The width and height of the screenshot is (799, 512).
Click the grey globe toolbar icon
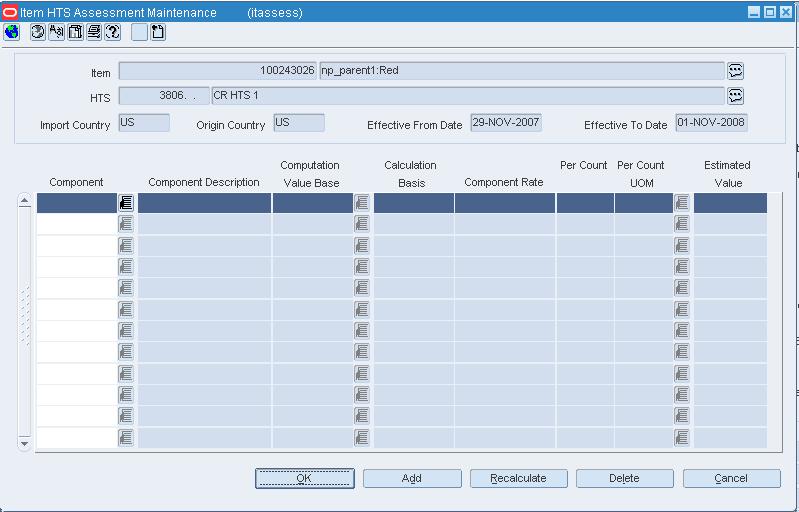pos(38,32)
